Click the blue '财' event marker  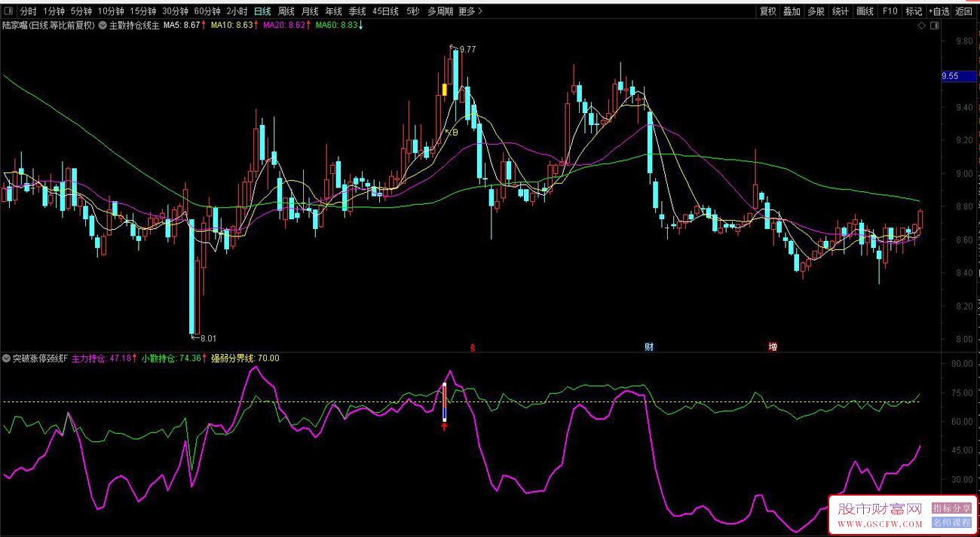coord(649,347)
